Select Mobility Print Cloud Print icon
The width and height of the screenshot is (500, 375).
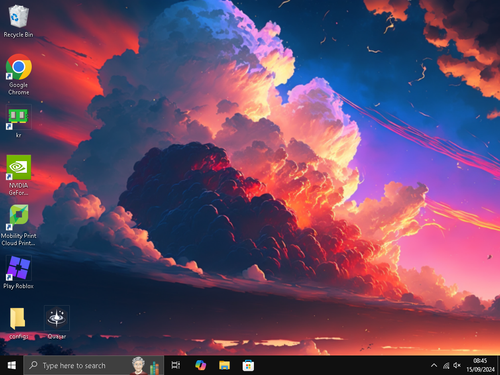[x=18, y=225]
